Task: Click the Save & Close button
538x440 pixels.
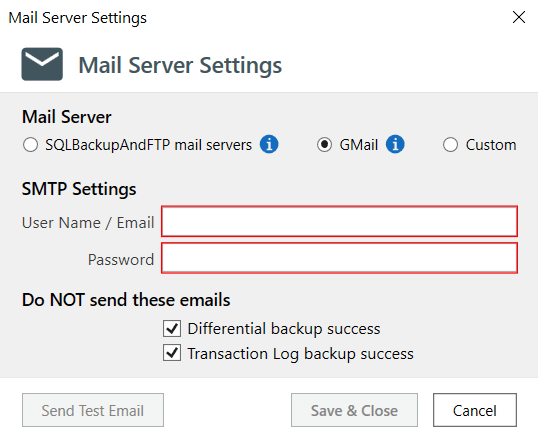Action: [354, 410]
